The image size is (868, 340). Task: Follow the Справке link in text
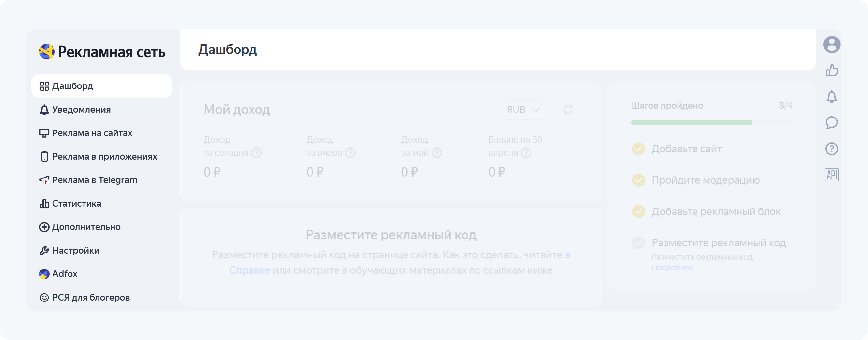pos(250,270)
